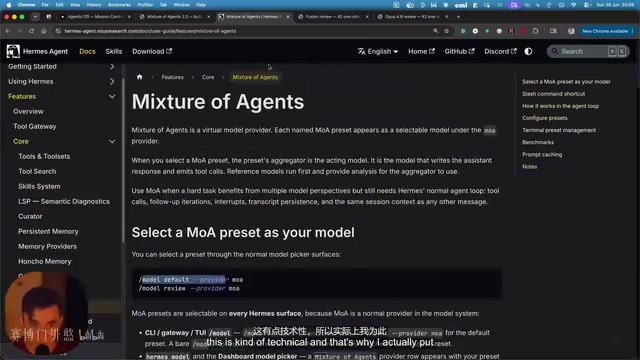This screenshot has width=640, height=360.
Task: Jump to Configure presets section
Action: pos(544,118)
